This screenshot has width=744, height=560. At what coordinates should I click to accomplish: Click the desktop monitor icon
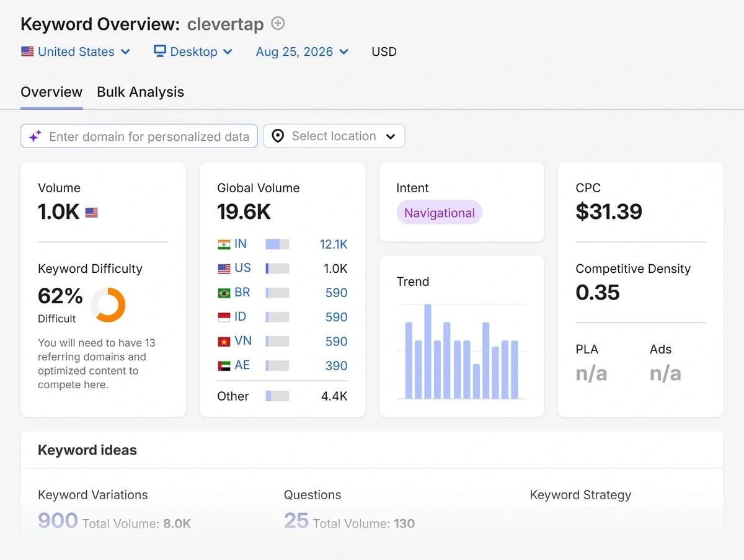pos(160,51)
